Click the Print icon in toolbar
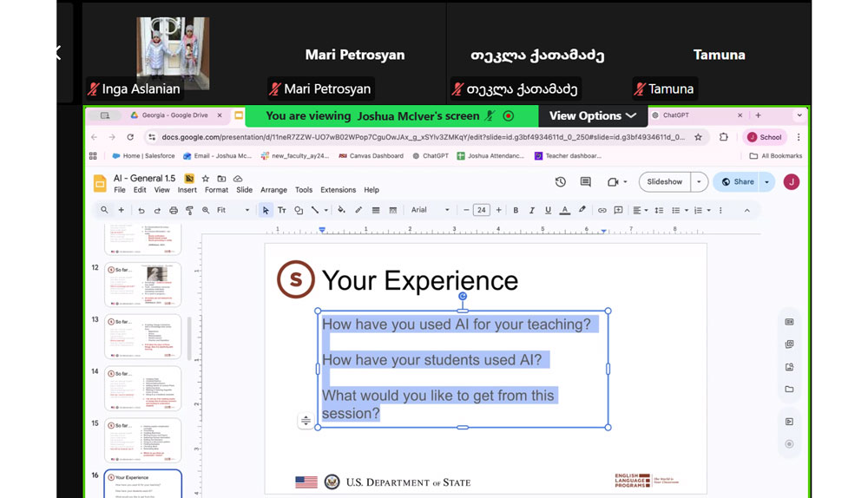Screen dimensions: 868x498 click(174, 210)
